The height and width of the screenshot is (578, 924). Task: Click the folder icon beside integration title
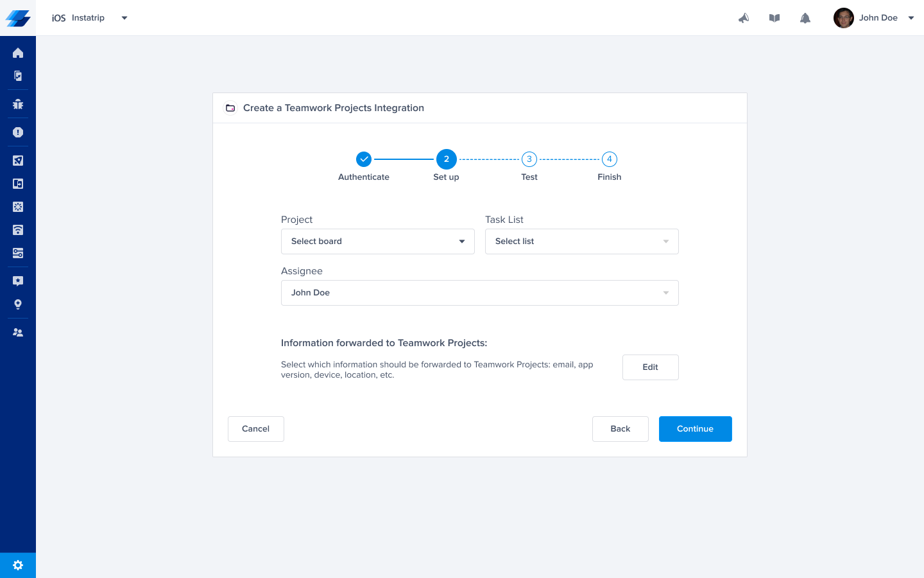[230, 108]
